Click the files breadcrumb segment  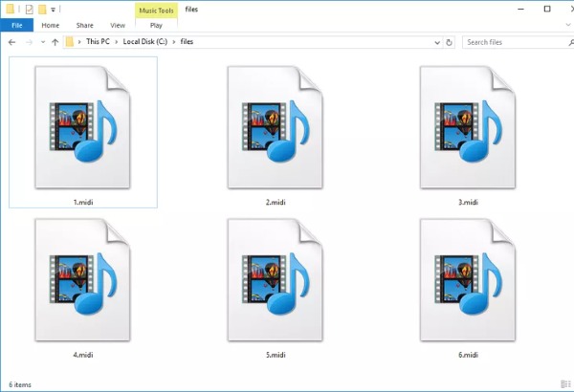point(187,42)
